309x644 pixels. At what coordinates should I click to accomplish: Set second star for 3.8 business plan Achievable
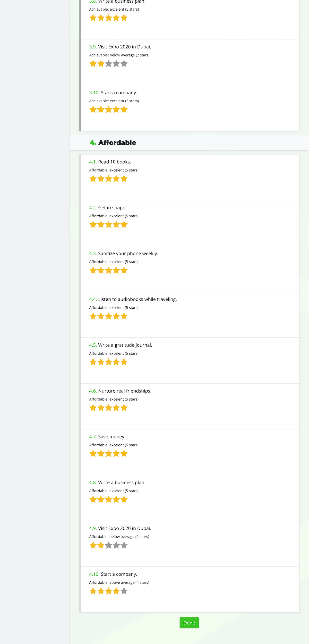point(101,18)
